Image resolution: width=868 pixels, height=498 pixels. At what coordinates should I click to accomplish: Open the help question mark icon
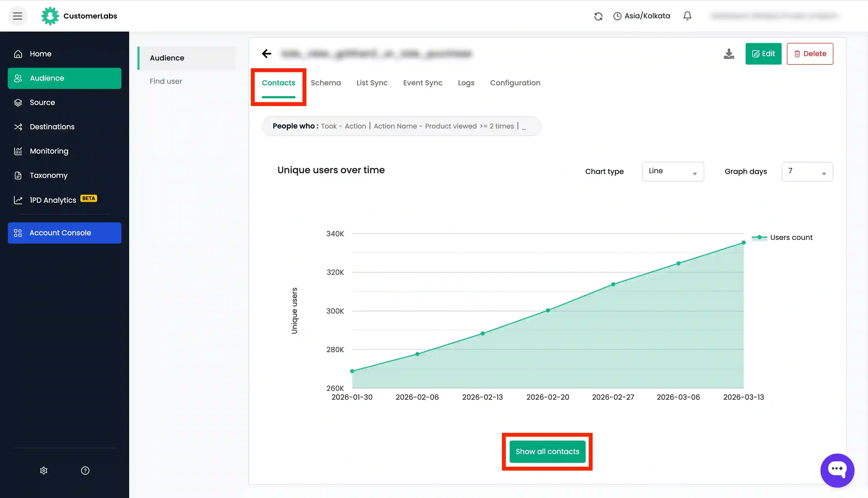(x=85, y=471)
